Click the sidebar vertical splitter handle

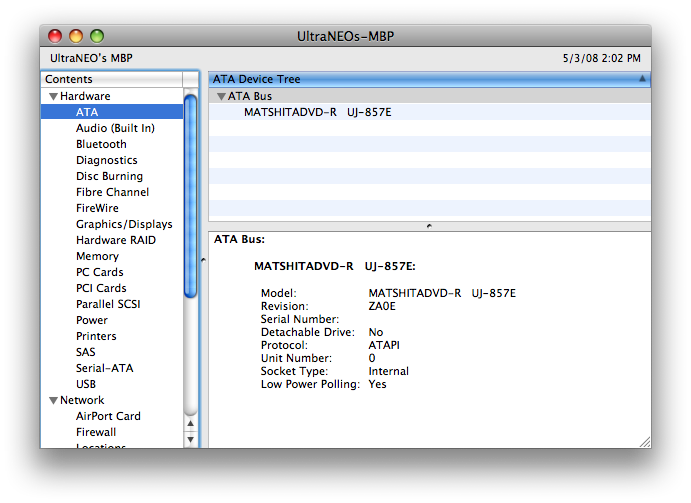click(x=203, y=260)
